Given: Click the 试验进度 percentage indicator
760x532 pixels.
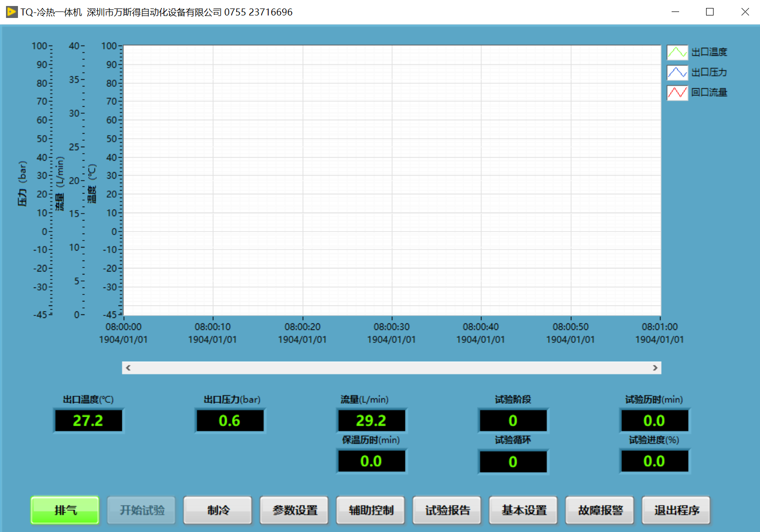Looking at the screenshot, I should point(654,461).
